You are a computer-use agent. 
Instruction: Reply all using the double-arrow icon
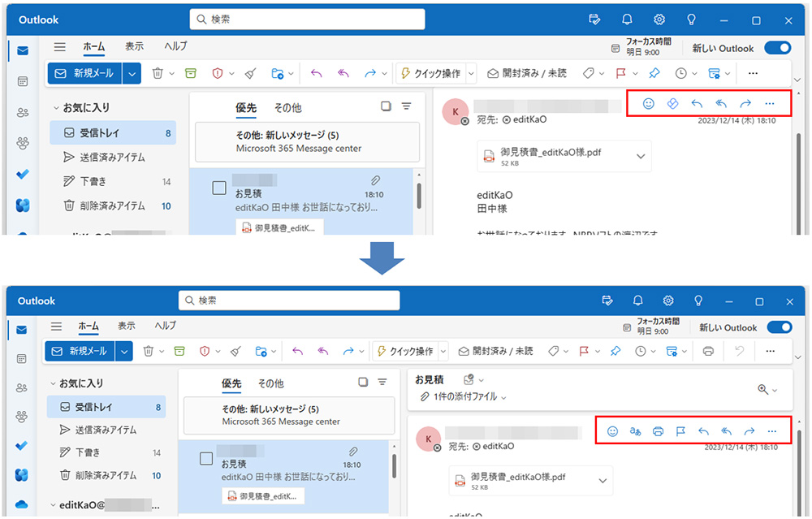pyautogui.click(x=727, y=431)
